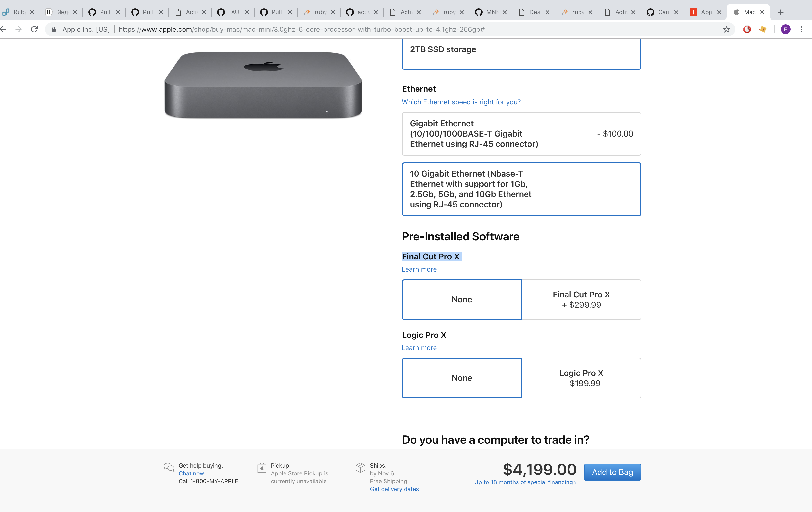The height and width of the screenshot is (512, 812).
Task: Switch to the Deal tab
Action: point(533,12)
